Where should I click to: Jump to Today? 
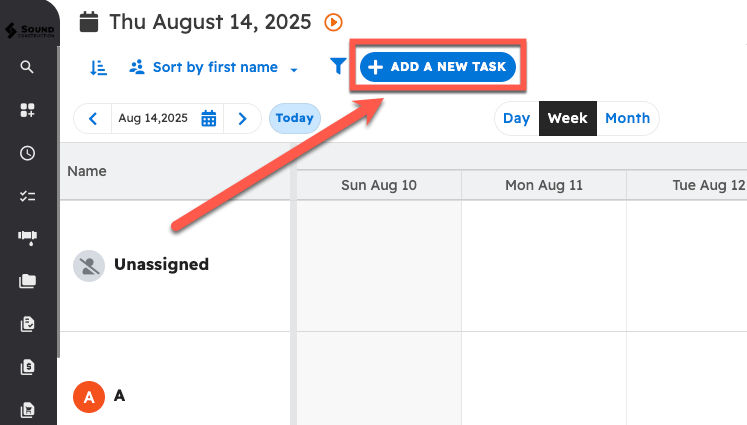coord(294,118)
